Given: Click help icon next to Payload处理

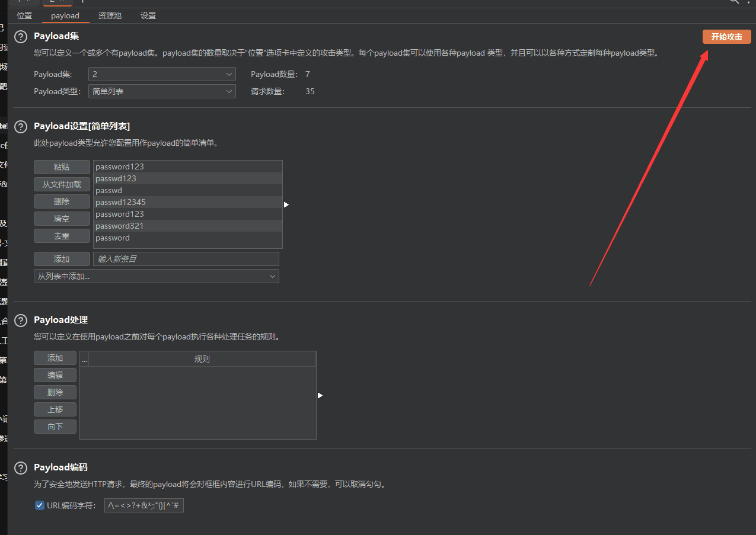Looking at the screenshot, I should click(x=21, y=321).
